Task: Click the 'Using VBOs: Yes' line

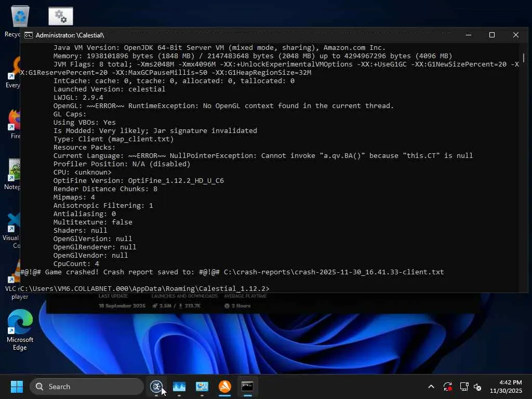Action: [x=85, y=123]
